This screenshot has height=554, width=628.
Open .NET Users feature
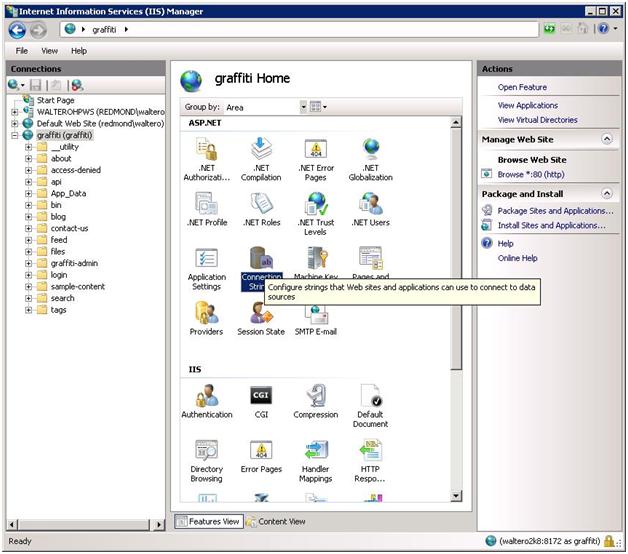(370, 209)
